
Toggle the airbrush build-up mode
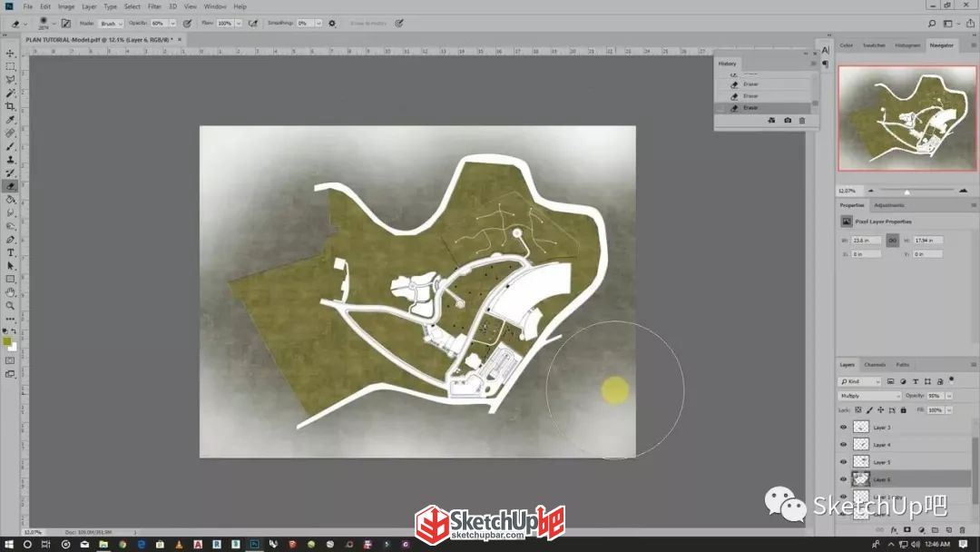[x=253, y=23]
